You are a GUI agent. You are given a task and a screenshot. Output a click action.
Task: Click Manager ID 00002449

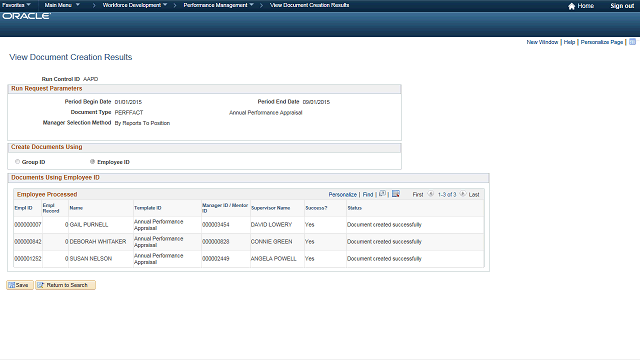coord(216,258)
